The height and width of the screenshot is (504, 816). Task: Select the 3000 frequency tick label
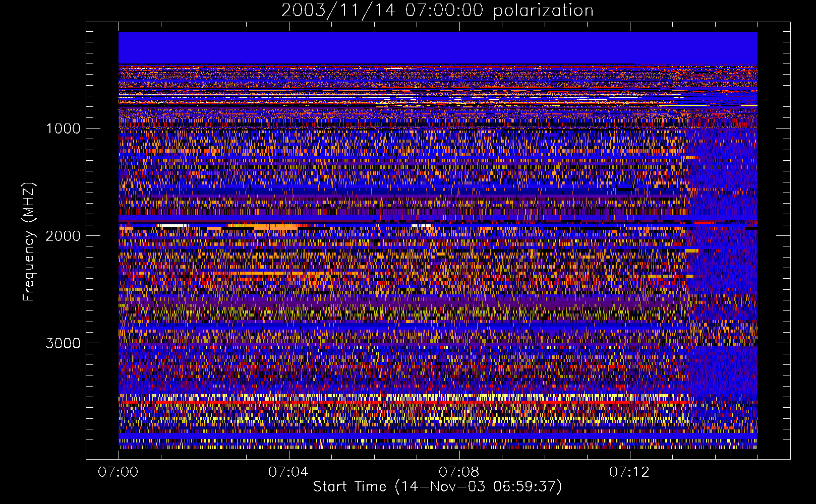click(x=63, y=343)
